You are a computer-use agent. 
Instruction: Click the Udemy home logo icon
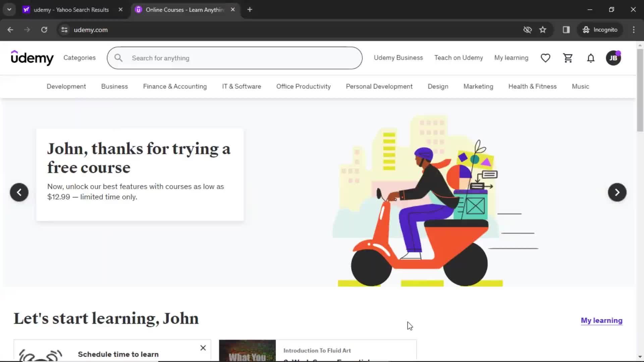(x=32, y=57)
